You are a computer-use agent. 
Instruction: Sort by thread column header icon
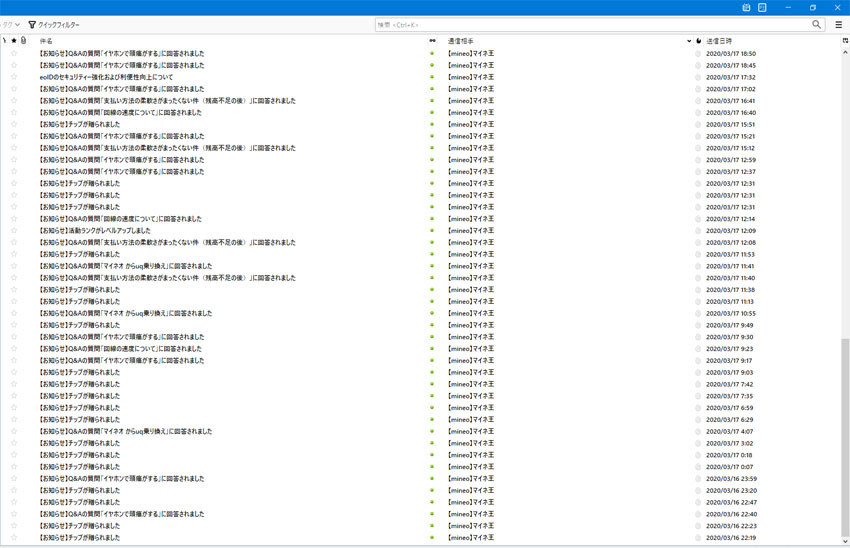click(x=4, y=41)
